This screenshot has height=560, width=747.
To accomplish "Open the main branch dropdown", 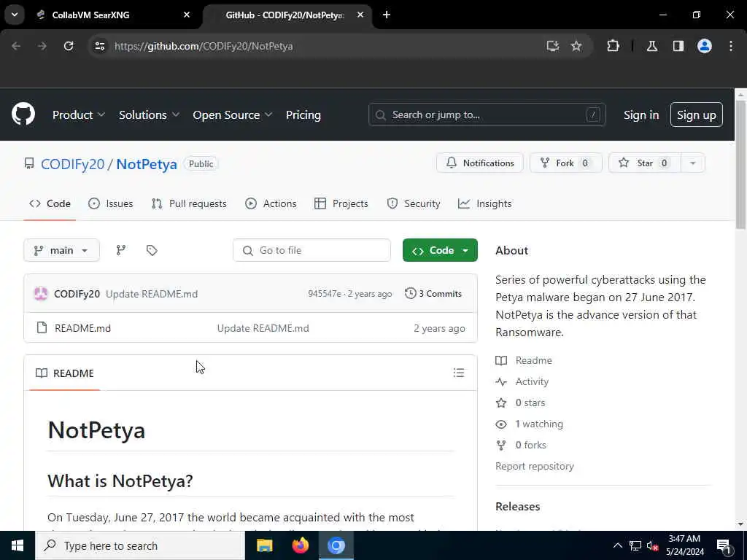I will pos(61,251).
